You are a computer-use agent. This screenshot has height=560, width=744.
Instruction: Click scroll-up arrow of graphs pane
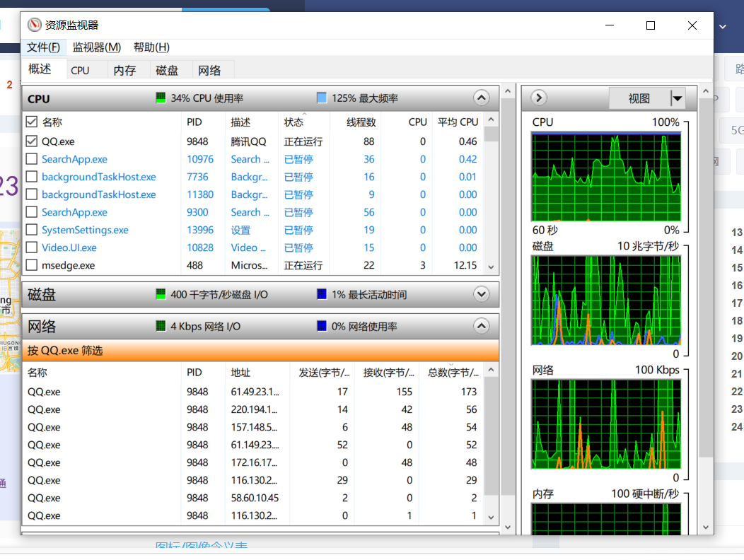click(x=706, y=91)
